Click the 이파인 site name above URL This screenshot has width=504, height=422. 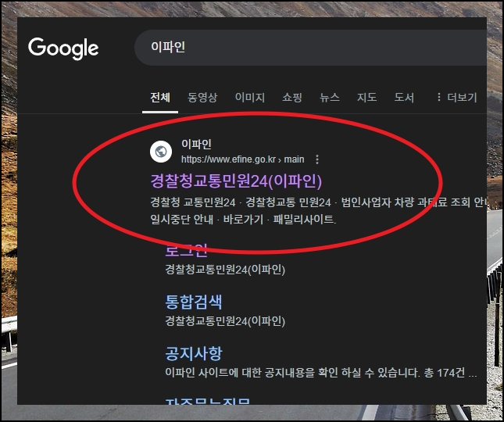tap(196, 144)
